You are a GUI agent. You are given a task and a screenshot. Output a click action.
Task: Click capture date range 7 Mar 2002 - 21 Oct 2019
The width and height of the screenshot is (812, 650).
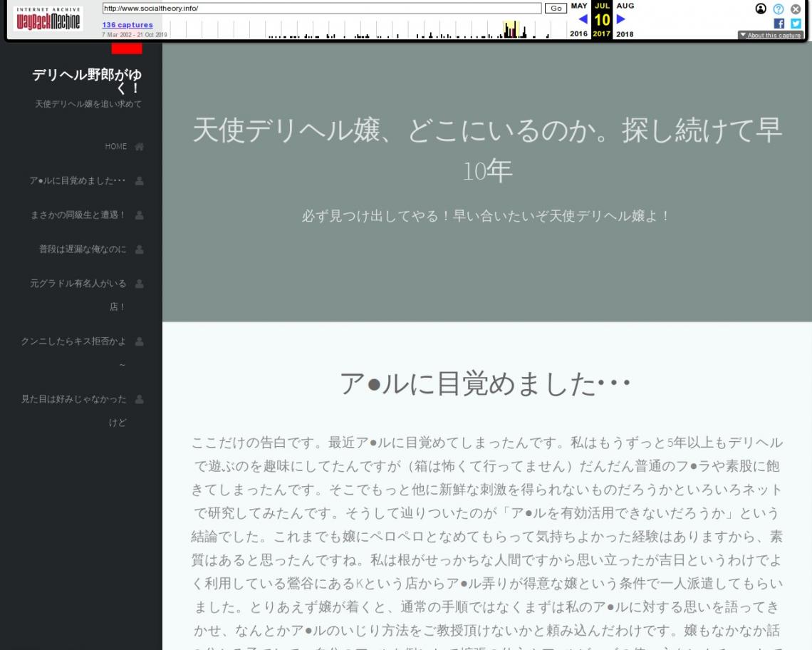click(135, 35)
